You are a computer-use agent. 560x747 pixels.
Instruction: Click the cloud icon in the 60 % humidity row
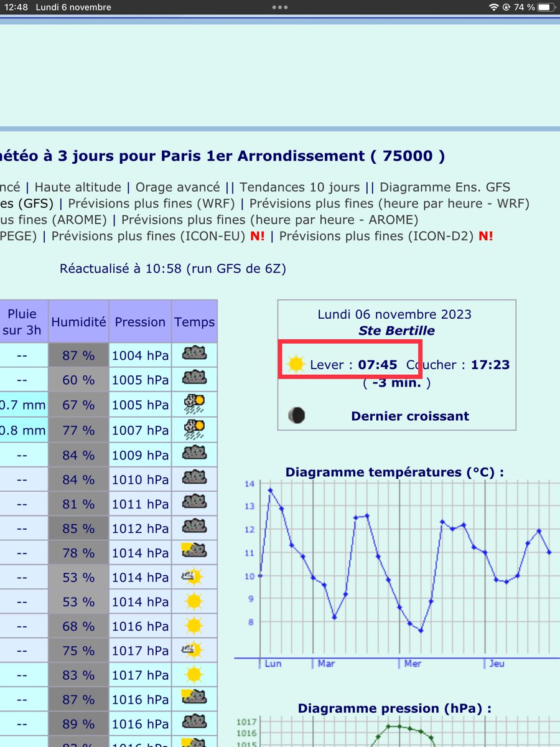click(194, 378)
